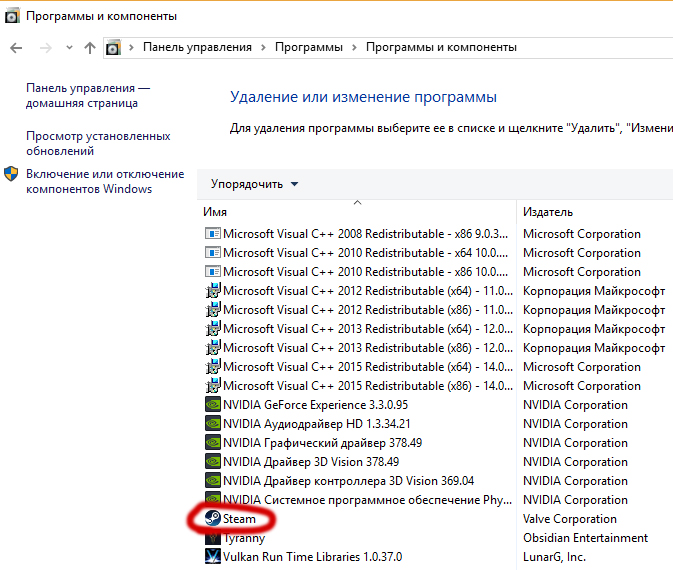Expand chevron before 'Панель управления' breadcrumb
Image resolution: width=673 pixels, height=570 pixels.
(x=132, y=47)
